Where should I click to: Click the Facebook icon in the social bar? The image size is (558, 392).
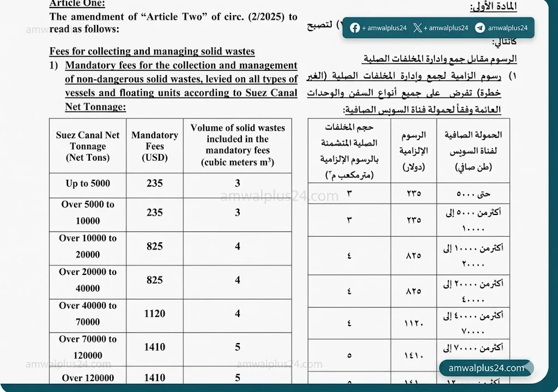tap(355, 28)
